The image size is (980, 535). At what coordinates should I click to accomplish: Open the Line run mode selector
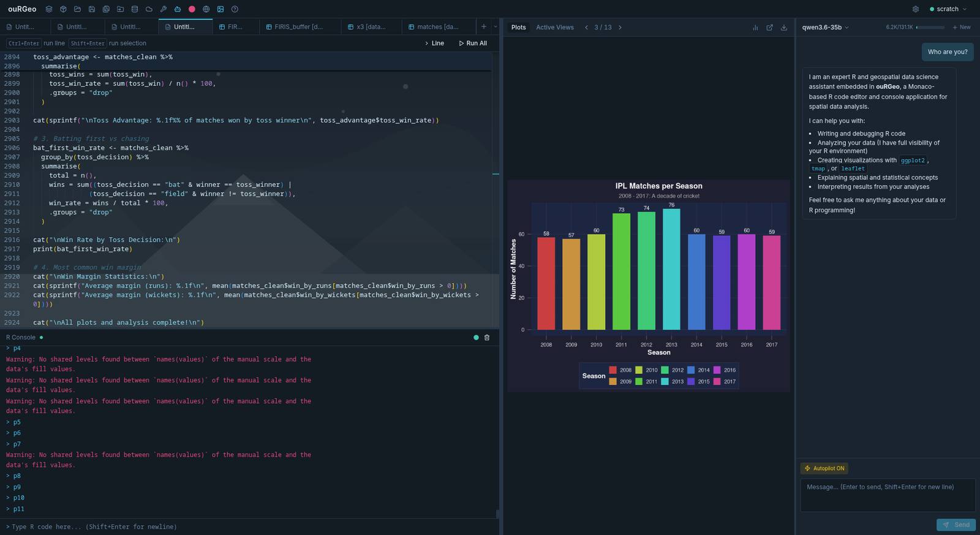click(x=434, y=44)
